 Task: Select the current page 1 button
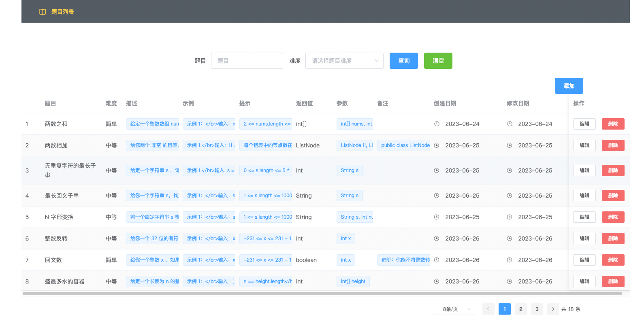(x=504, y=309)
